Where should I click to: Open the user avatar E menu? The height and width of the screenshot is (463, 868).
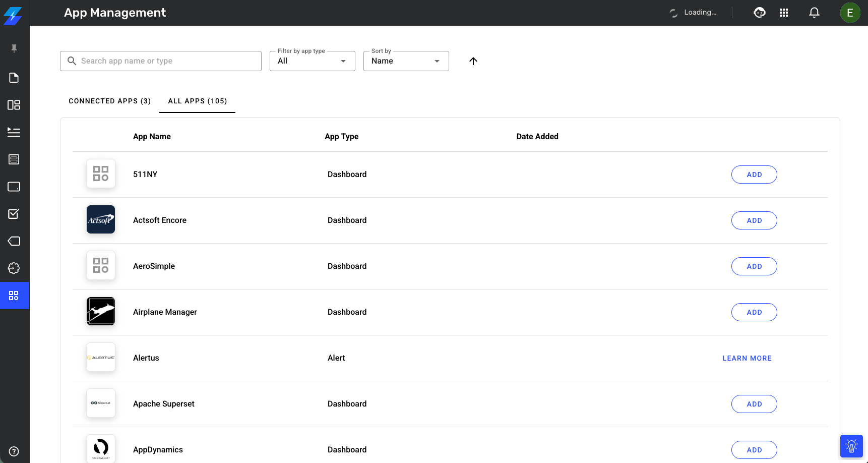[850, 13]
